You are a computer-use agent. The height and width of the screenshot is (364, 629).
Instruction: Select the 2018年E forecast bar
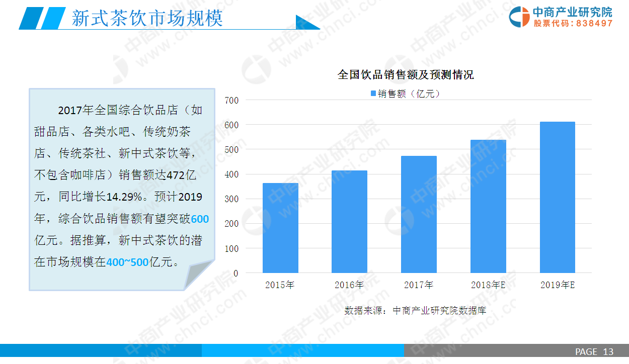488,206
